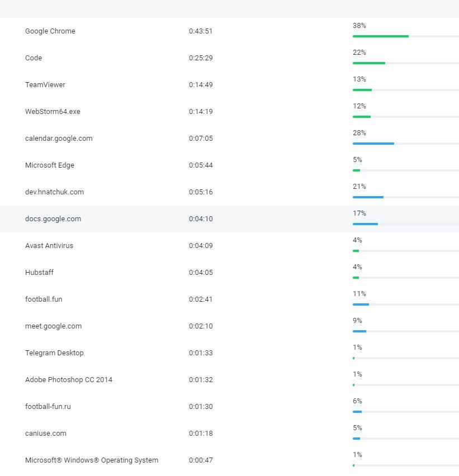
Task: Click the football-fun.ru entry
Action: coord(48,407)
